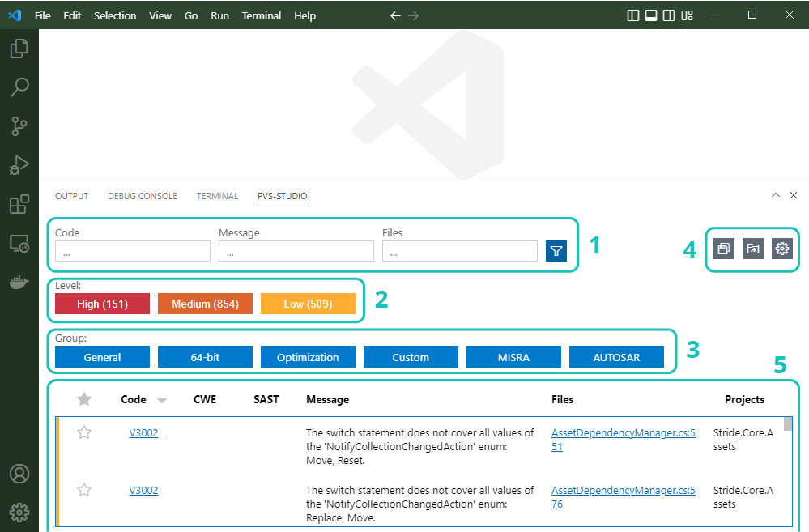This screenshot has height=532, width=809.
Task: Open V3002 link in the second row
Action: point(143,490)
